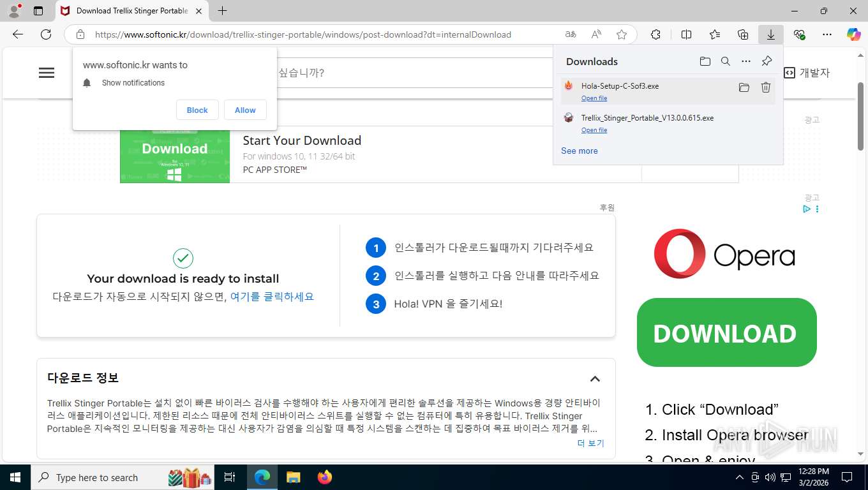Delete Hola-Setup-C-Sof3.exe download entry
The height and width of the screenshot is (490, 868).
766,87
